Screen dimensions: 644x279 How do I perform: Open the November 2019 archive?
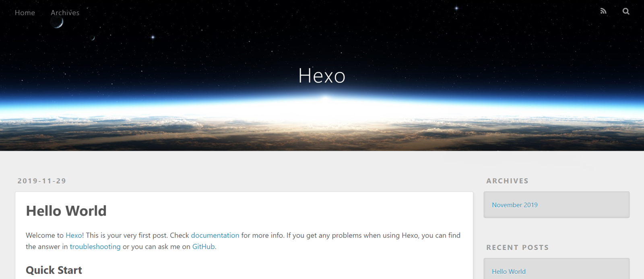[514, 205]
